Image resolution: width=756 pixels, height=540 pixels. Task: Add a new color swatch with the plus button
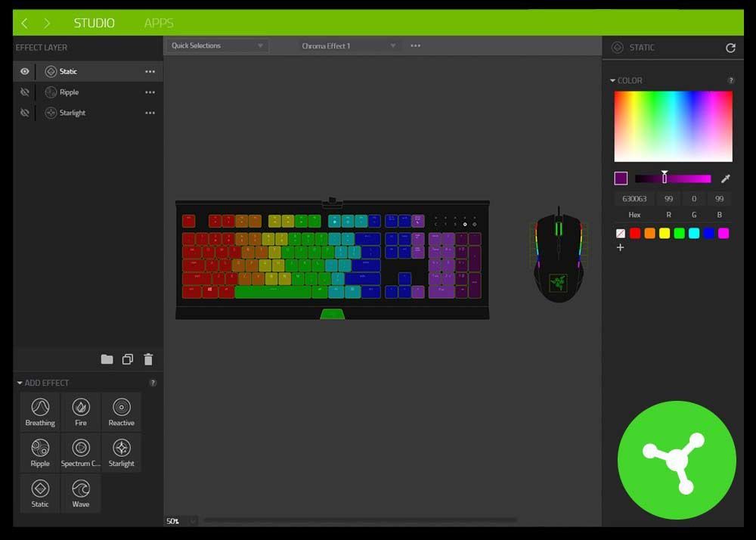point(620,247)
